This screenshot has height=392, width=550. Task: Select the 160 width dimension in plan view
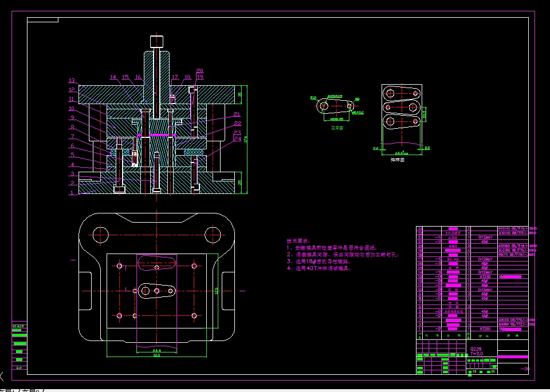[156, 355]
